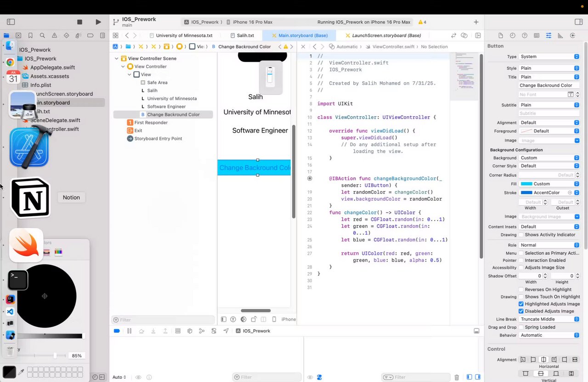Focus the document outline Filter field
The height and width of the screenshot is (382, 588).
coord(163,320)
